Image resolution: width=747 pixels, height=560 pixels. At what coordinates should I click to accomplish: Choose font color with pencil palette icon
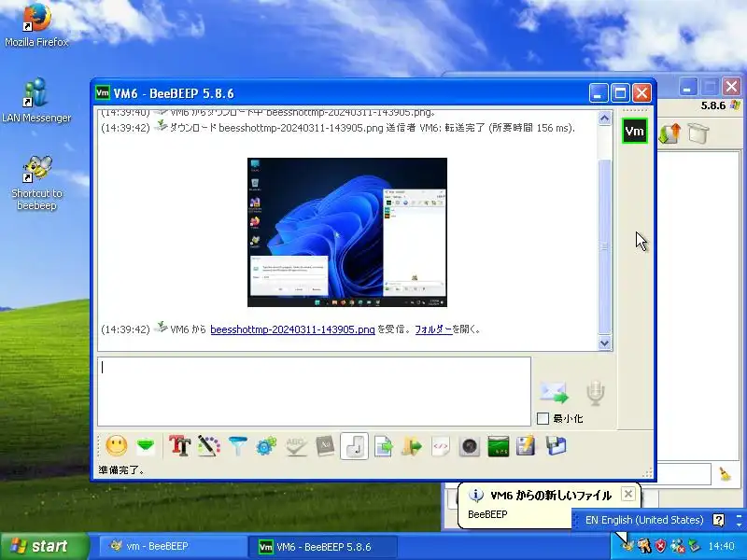208,447
